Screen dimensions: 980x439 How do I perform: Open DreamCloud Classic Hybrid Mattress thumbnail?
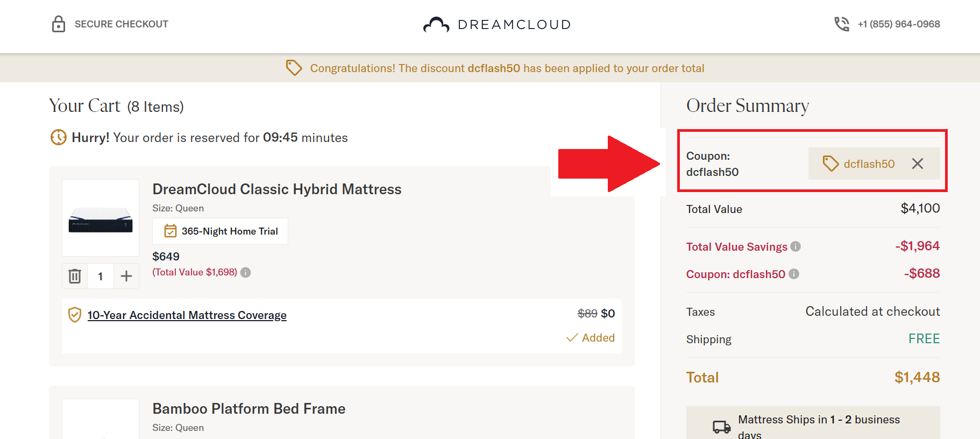pos(101,218)
